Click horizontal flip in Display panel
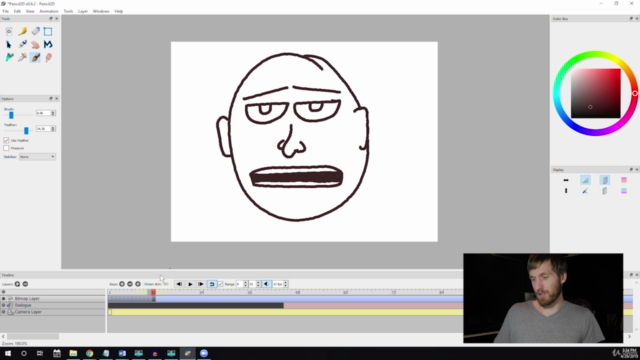This screenshot has width=640, height=360. [566, 180]
